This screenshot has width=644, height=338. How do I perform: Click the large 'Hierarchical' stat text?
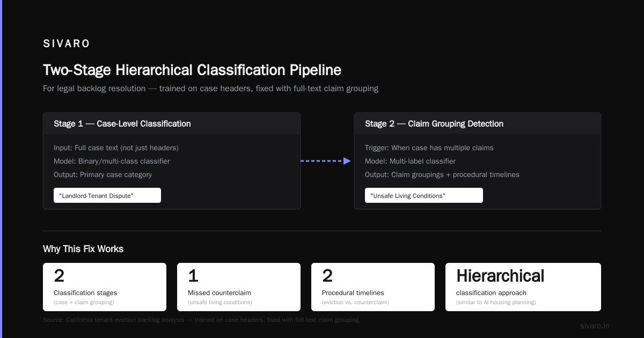point(500,276)
